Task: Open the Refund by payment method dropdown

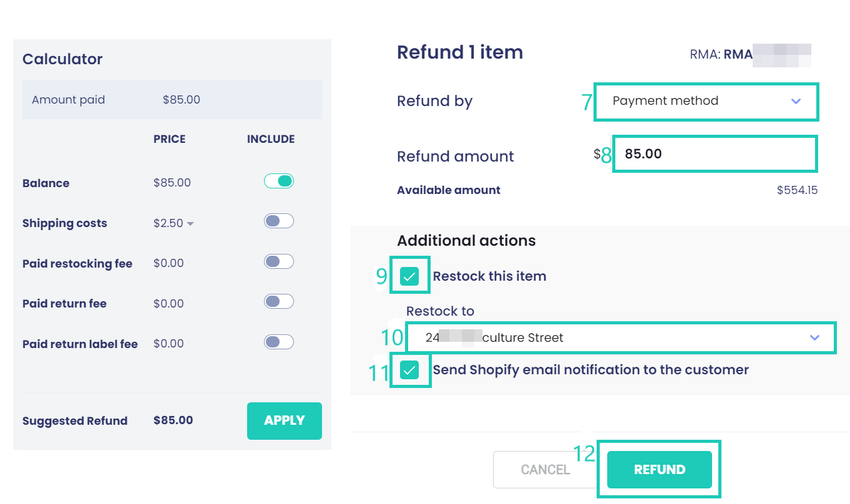Action: pos(706,101)
